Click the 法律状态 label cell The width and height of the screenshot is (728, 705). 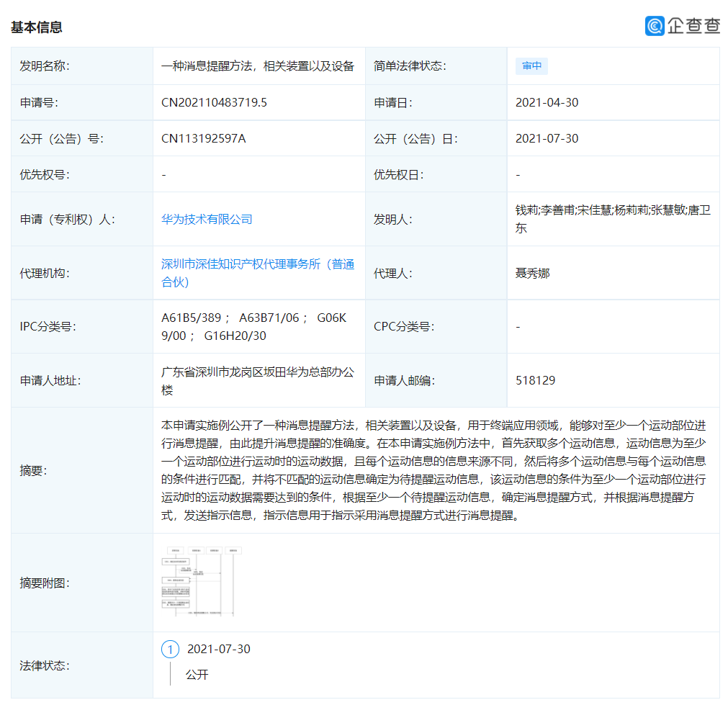81,665
